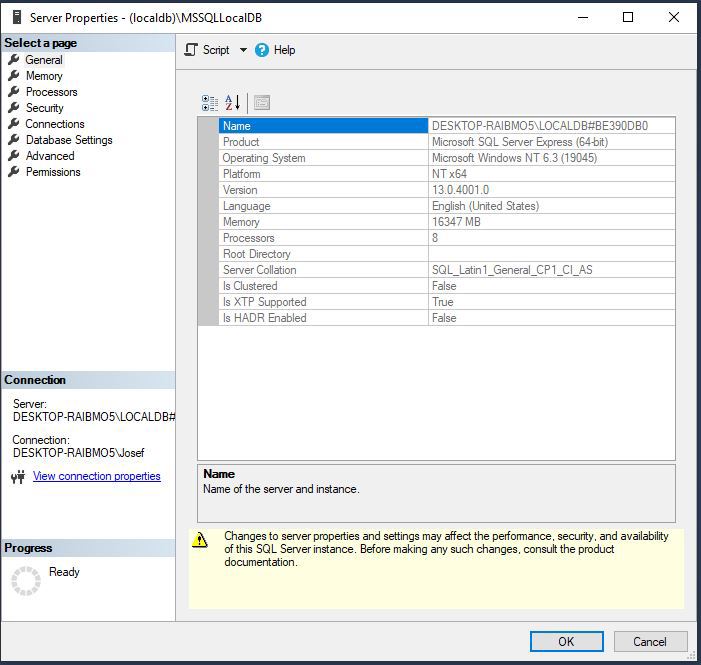Open the Processors page
This screenshot has height=665, width=701.
pos(51,92)
